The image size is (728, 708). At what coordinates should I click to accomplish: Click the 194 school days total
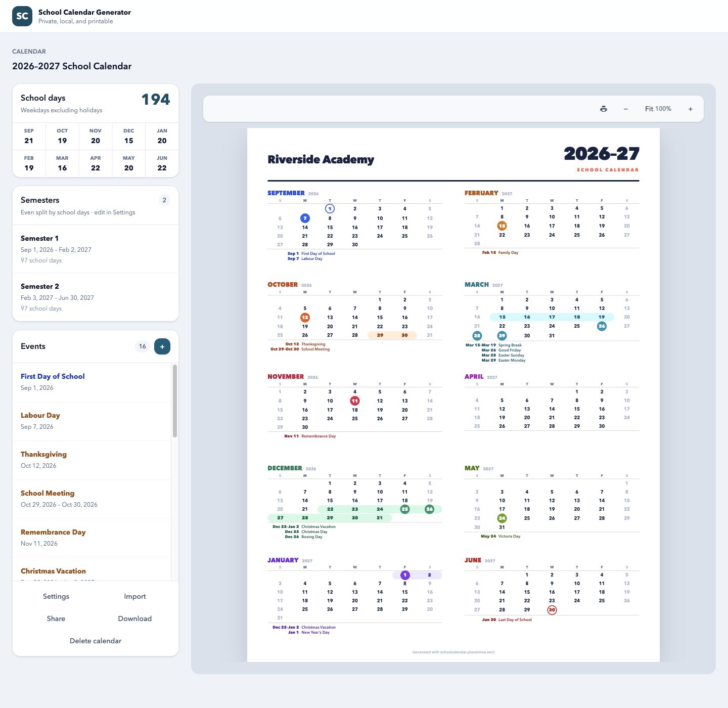pos(156,100)
